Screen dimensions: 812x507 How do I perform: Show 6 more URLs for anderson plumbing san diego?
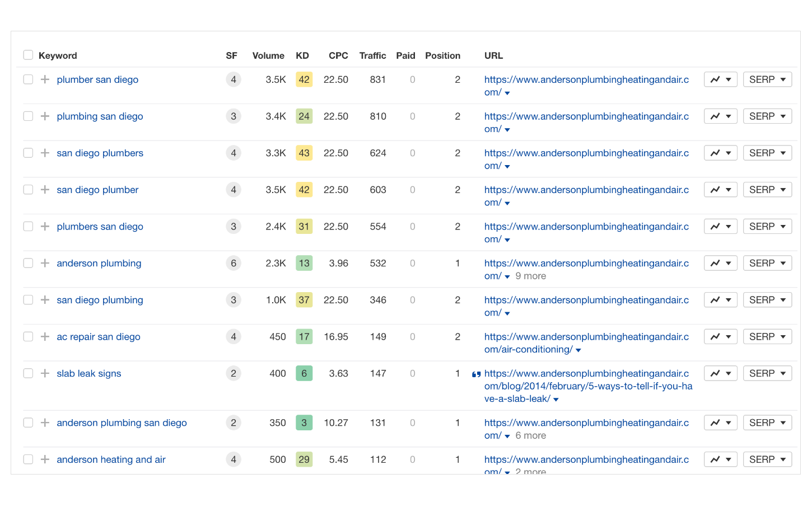pos(530,435)
